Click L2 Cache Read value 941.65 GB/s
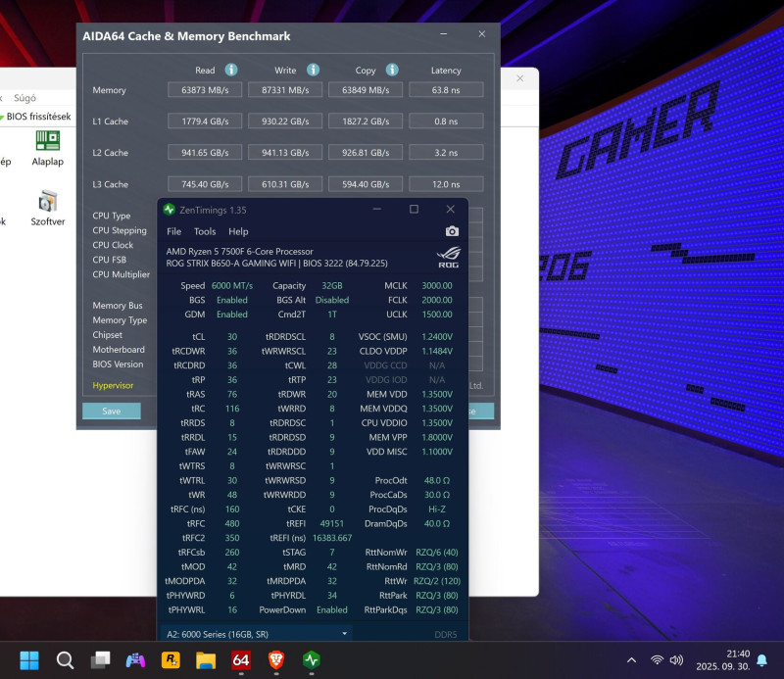The width and height of the screenshot is (784, 679). [x=205, y=153]
